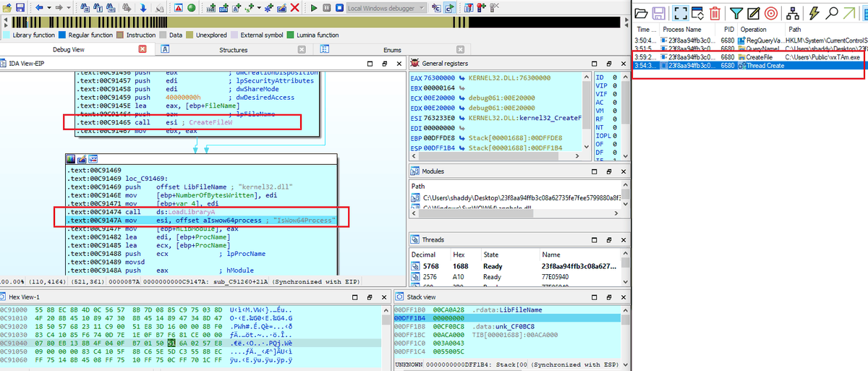
Task: Click the Process Monitor save icon
Action: pos(659,13)
